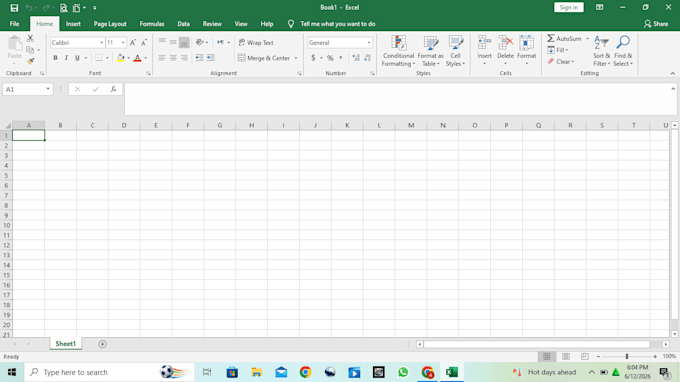Click the Sign in button

pos(569,7)
